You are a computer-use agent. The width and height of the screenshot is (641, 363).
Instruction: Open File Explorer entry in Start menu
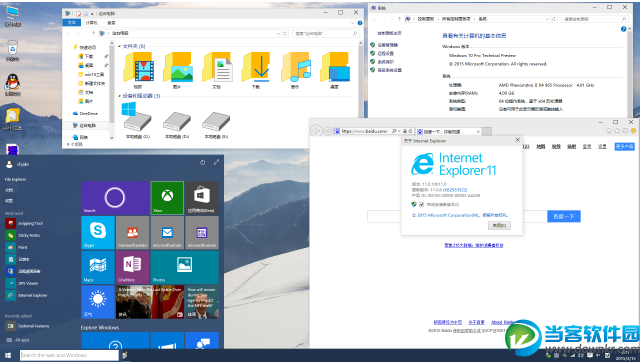pyautogui.click(x=16, y=179)
